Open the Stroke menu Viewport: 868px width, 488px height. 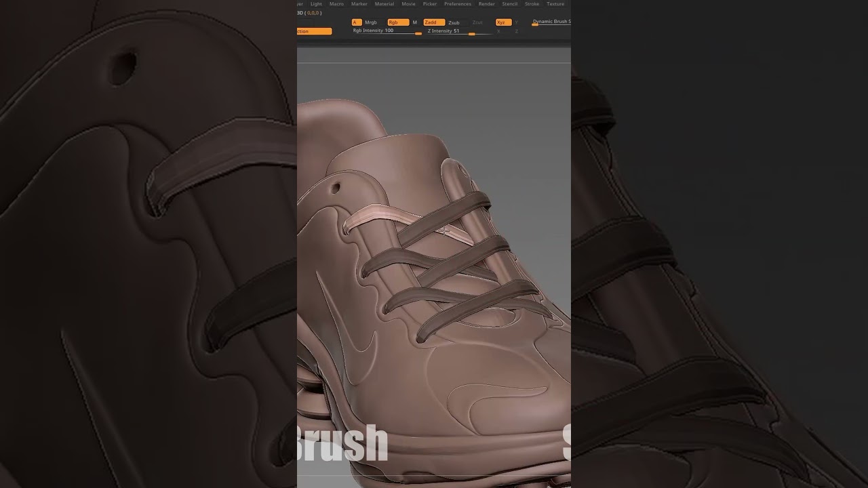click(x=532, y=4)
